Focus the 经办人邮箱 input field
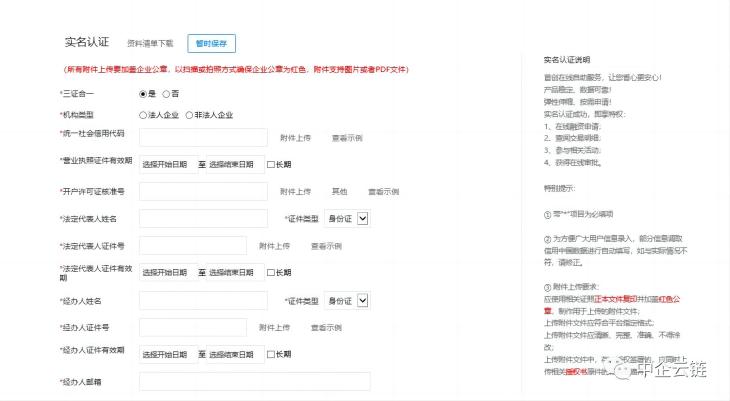Image resolution: width=730 pixels, height=401 pixels. 254,381
